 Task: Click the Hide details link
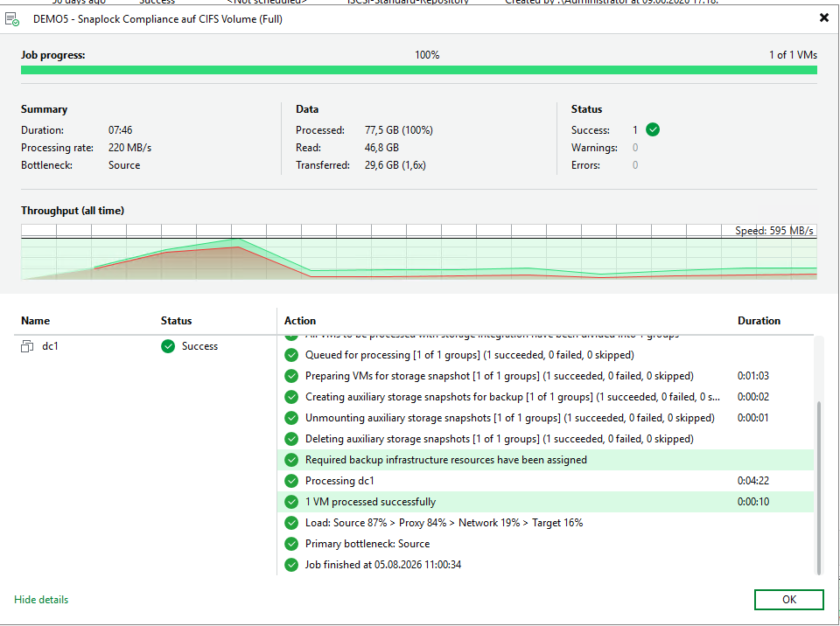click(41, 600)
